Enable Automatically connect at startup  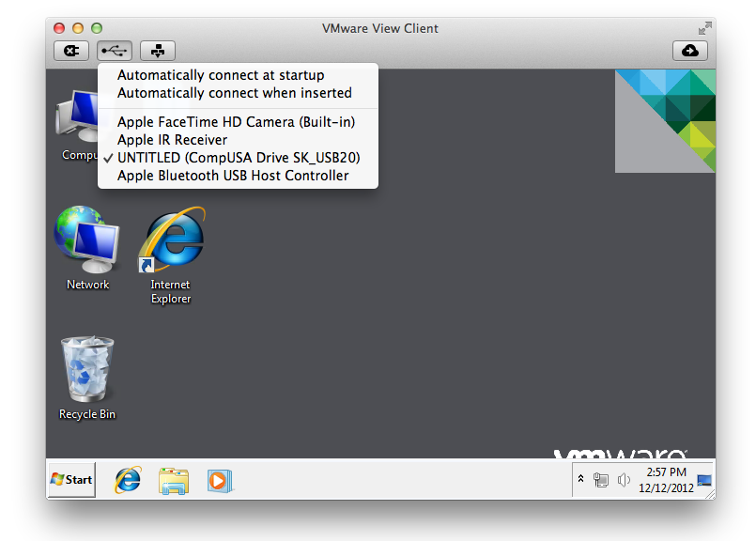221,75
